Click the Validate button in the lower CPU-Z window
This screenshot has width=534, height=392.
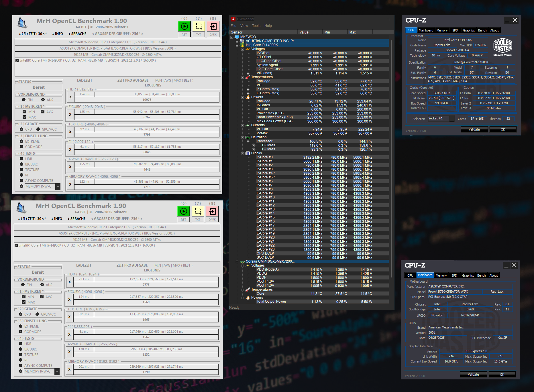473,375
